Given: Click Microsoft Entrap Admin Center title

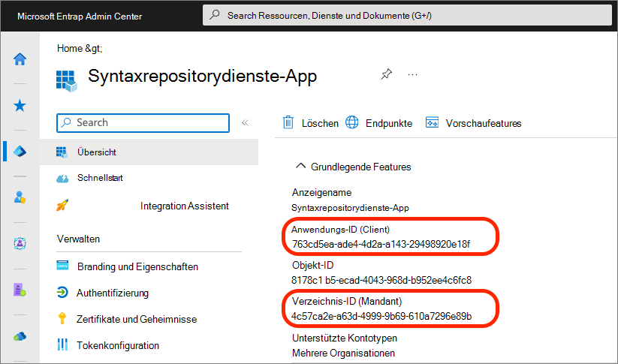Looking at the screenshot, I should pyautogui.click(x=80, y=17).
